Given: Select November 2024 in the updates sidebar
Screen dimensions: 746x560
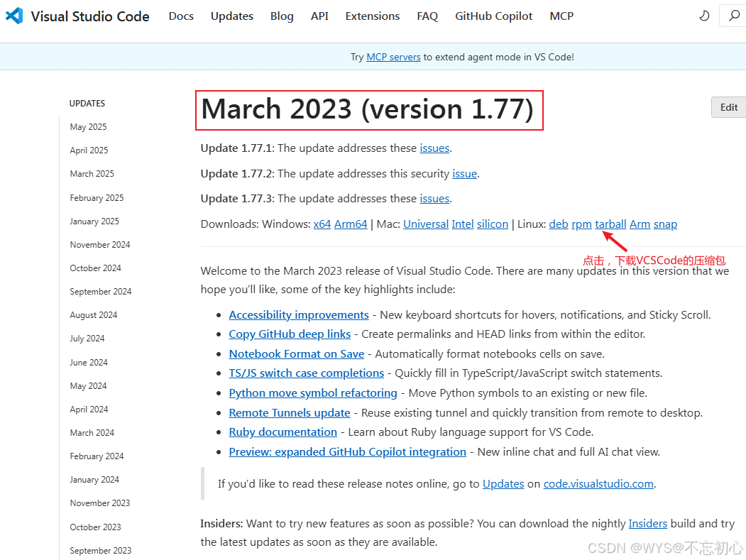Looking at the screenshot, I should pos(100,245).
